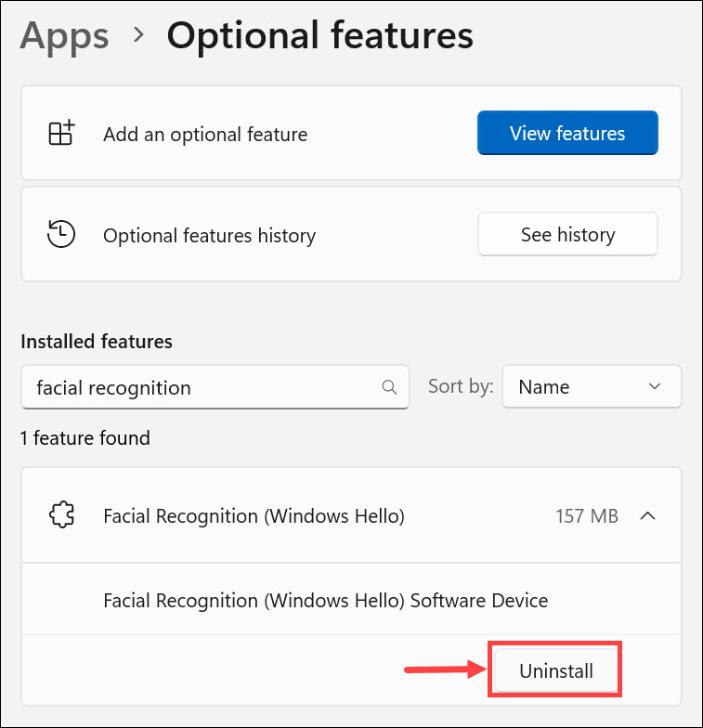The image size is (703, 728).
Task: Click the breadcrumb chevron separator
Action: [138, 35]
